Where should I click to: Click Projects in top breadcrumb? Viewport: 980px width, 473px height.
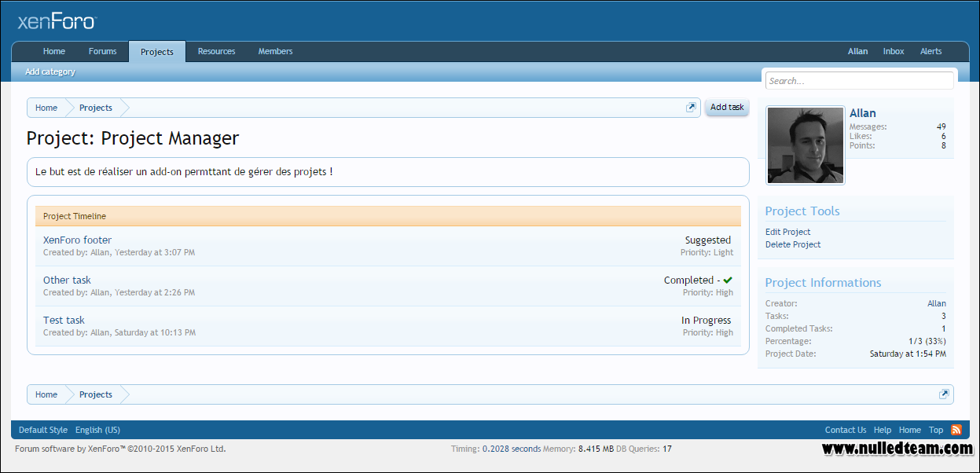(96, 108)
